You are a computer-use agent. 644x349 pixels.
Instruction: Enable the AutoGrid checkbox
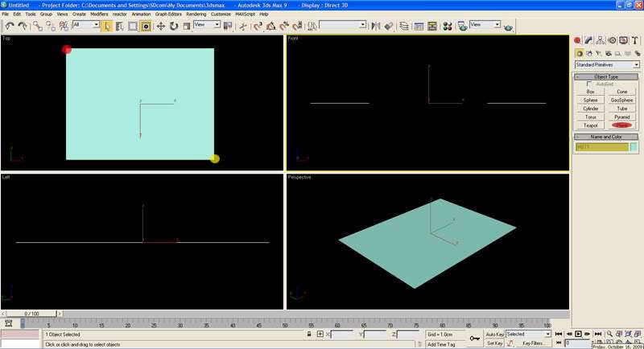click(x=589, y=84)
